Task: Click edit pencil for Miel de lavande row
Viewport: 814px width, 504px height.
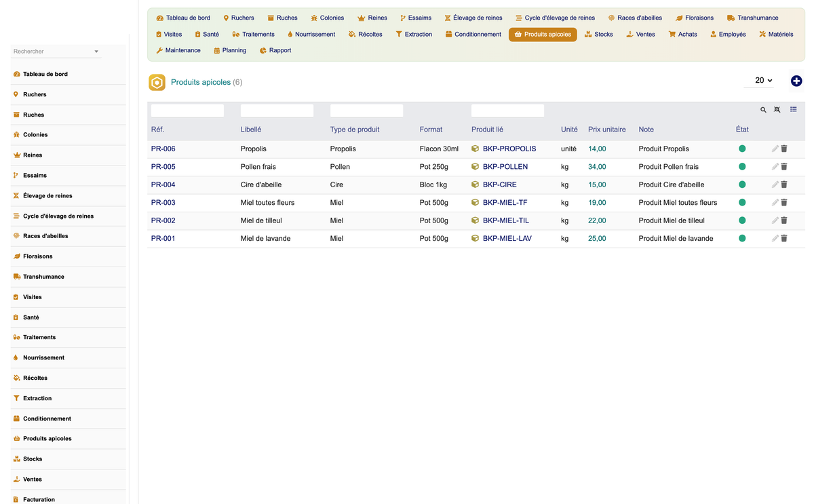Action: (x=775, y=239)
